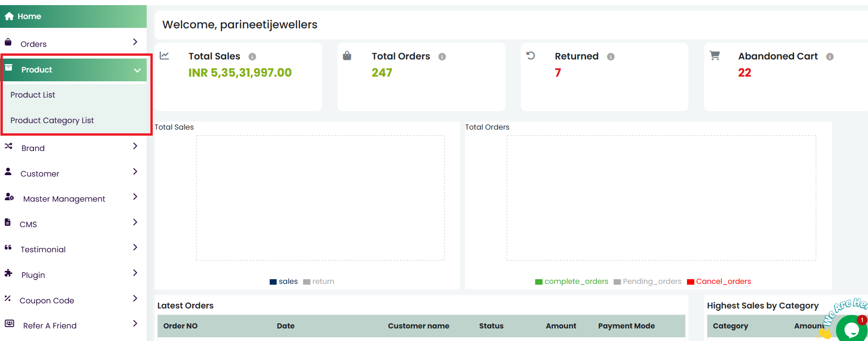Screen dimensions: 868x341
Task: Click the Order NO column header
Action: 180,326
